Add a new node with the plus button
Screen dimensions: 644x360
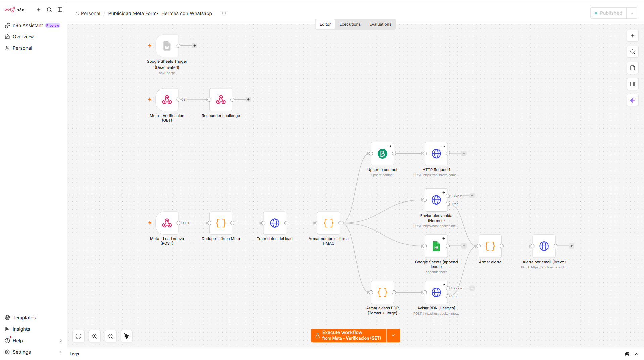[x=633, y=36]
